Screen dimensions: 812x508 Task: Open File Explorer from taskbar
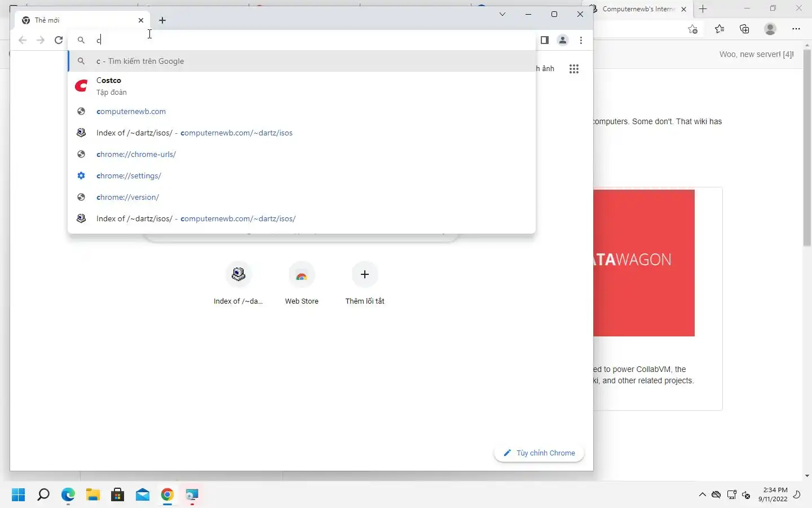pyautogui.click(x=93, y=495)
